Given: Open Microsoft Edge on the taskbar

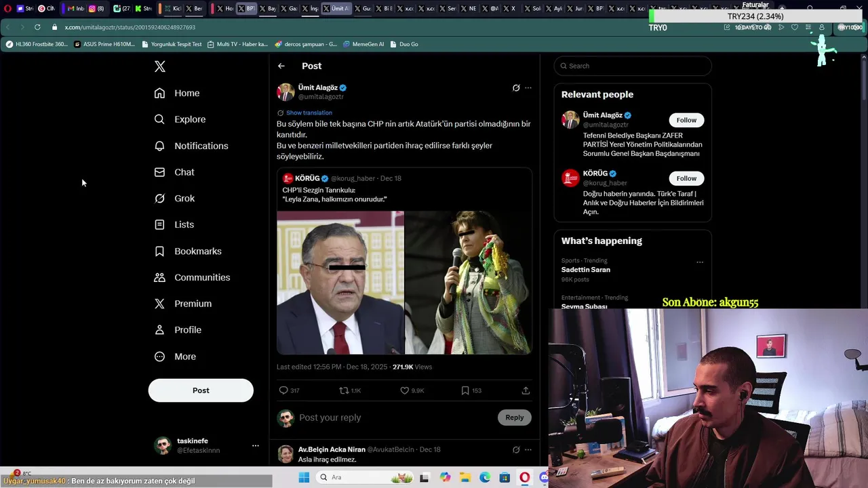Looking at the screenshot, I should [485, 478].
